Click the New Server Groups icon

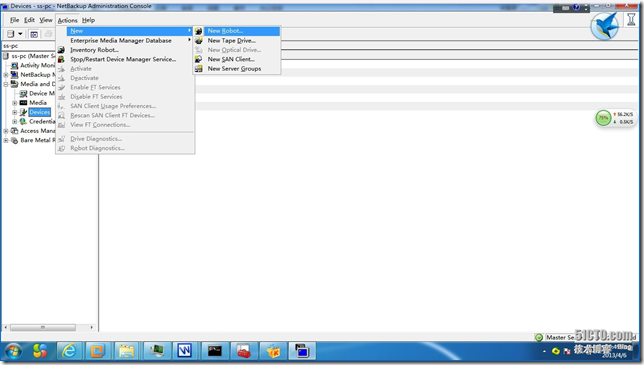click(x=199, y=69)
